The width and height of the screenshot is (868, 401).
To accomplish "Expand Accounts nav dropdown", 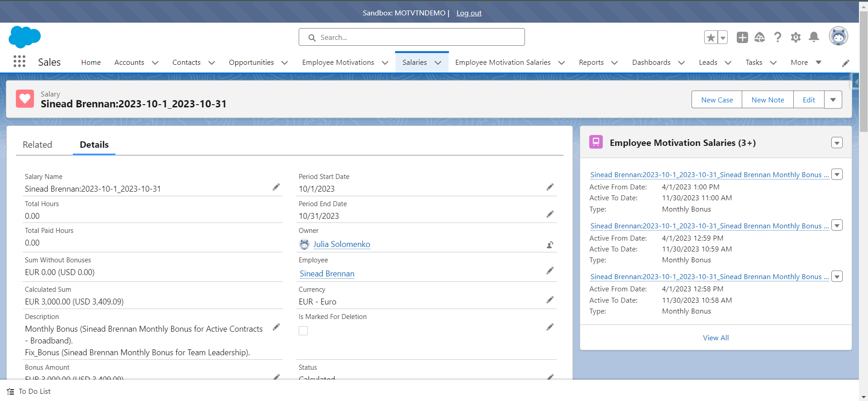I will [x=155, y=63].
